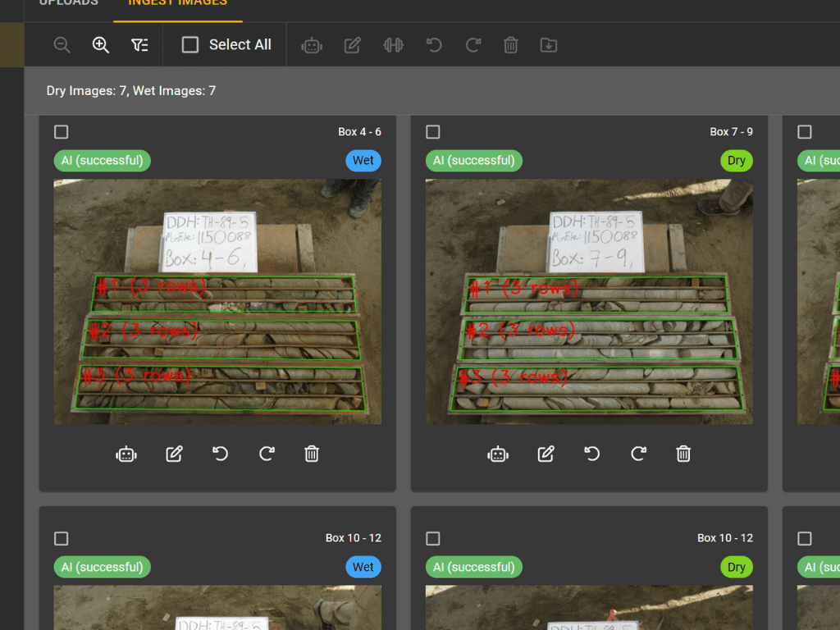Rotate Box 7 - 9 image clockwise
This screenshot has height=630, width=840.
click(x=638, y=454)
